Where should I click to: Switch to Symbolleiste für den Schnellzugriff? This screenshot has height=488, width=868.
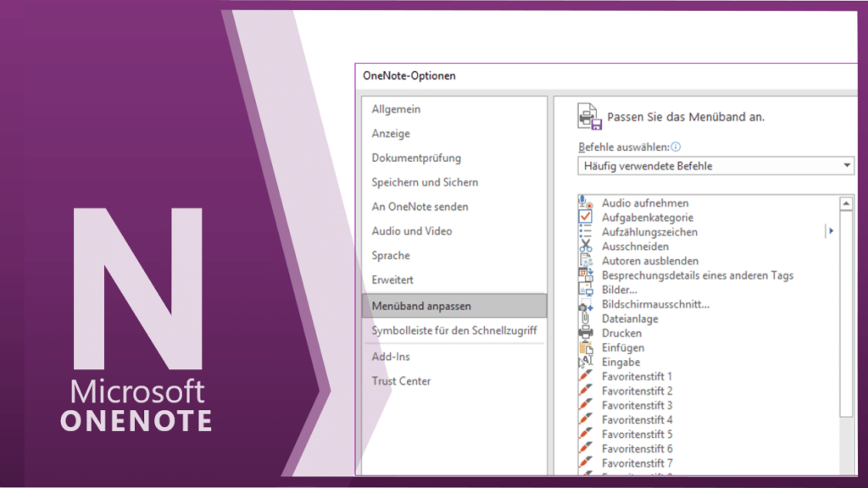point(453,330)
